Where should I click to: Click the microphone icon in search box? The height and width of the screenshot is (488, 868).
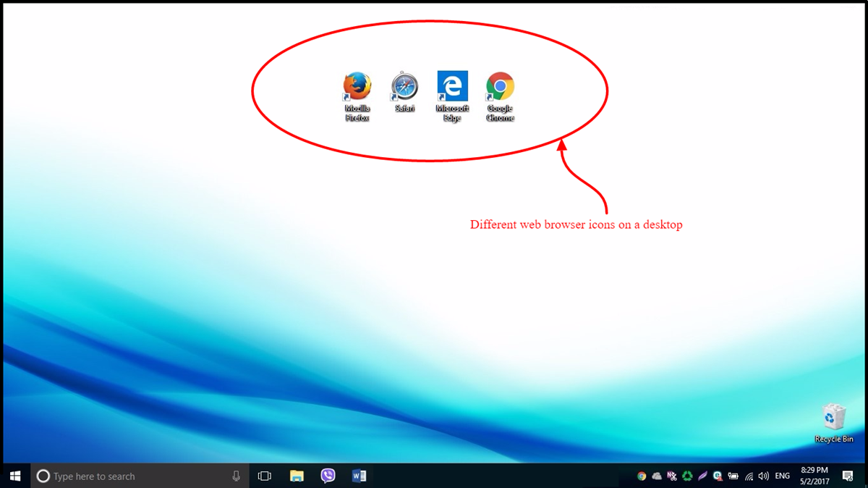pos(236,476)
